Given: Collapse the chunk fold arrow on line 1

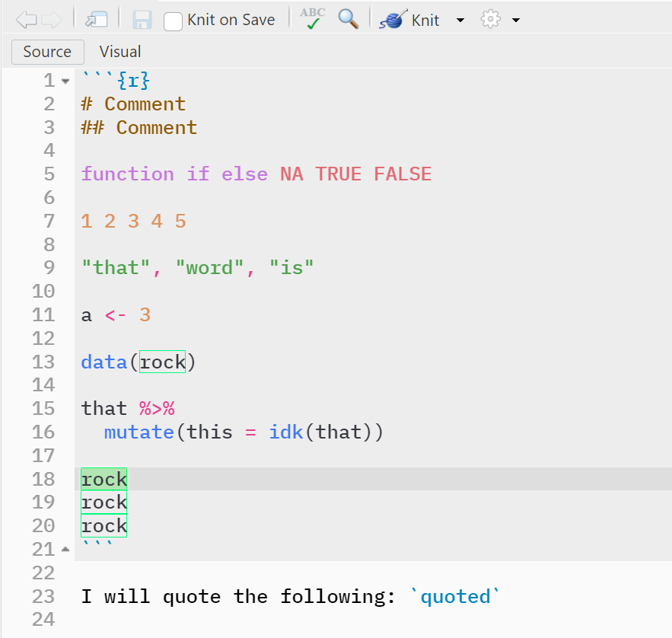Looking at the screenshot, I should tap(65, 81).
